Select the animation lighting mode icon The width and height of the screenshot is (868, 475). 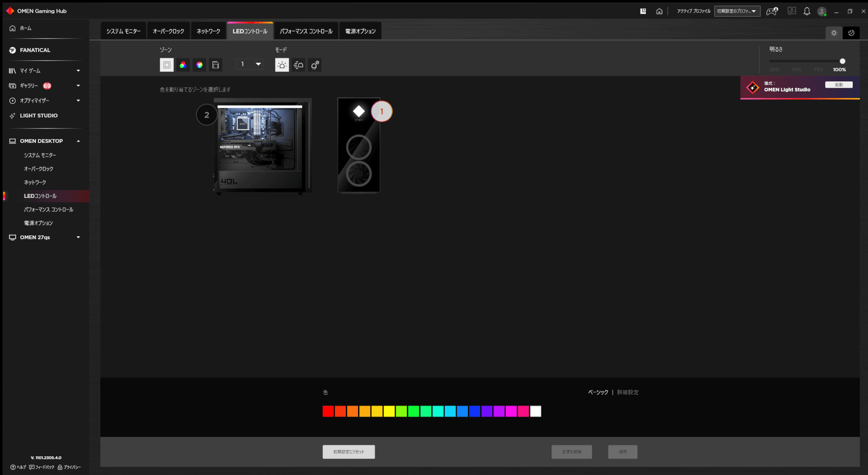[298, 65]
